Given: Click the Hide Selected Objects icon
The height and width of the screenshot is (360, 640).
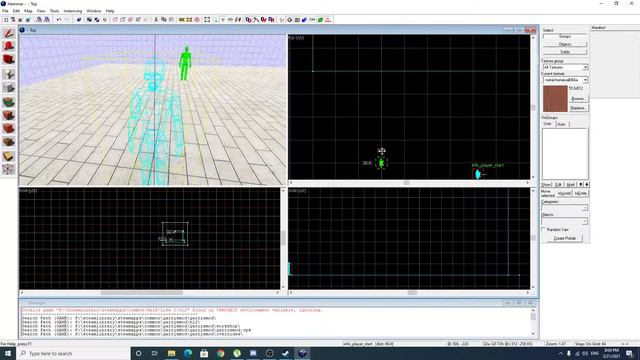Looking at the screenshot, I should coord(115,20).
